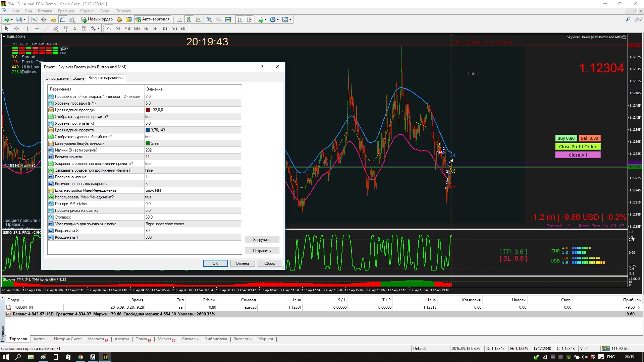Switch to the О программе tab
Image resolution: width=644 pixels, height=362 pixels.
(x=57, y=78)
